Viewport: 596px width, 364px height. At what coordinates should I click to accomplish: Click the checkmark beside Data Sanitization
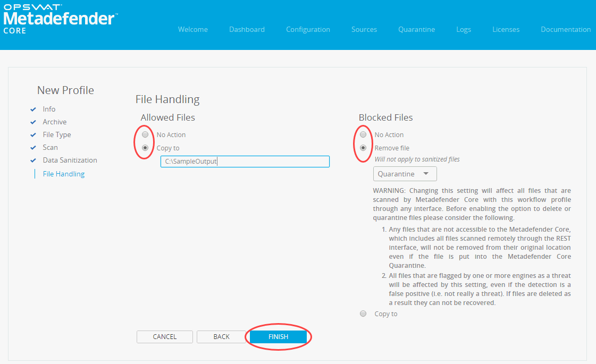pyautogui.click(x=33, y=160)
